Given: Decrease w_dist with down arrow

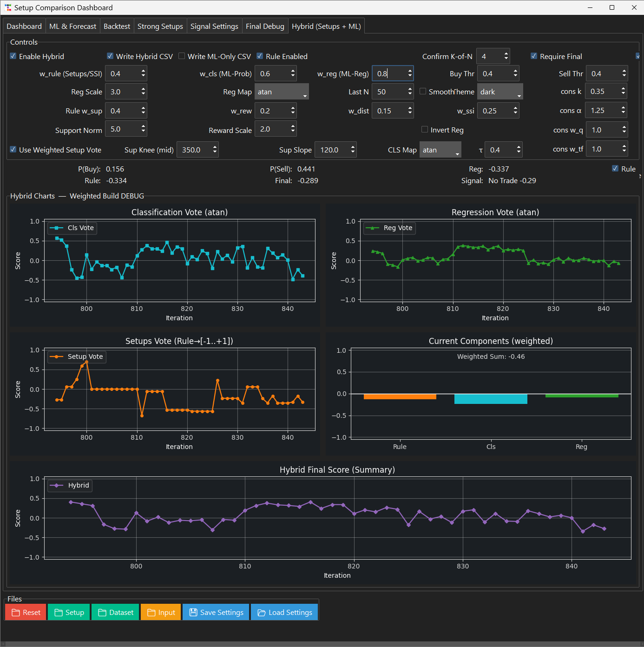Looking at the screenshot, I should (410, 113).
